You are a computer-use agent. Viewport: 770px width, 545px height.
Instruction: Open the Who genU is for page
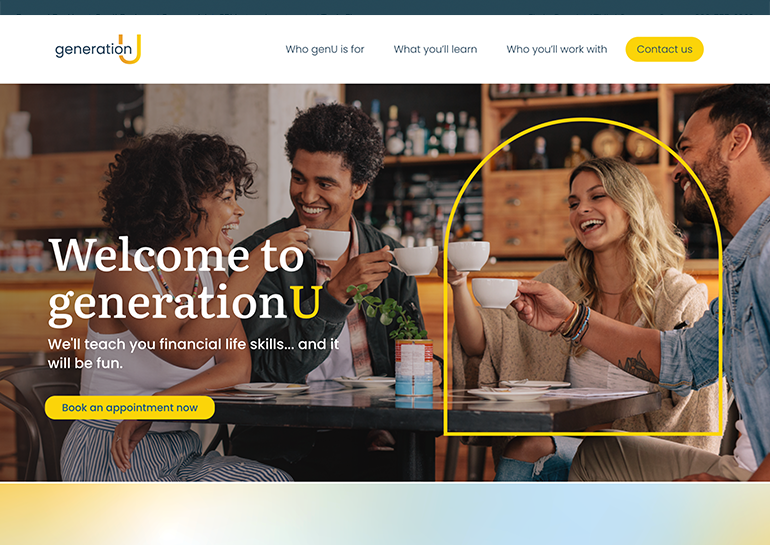tap(325, 49)
